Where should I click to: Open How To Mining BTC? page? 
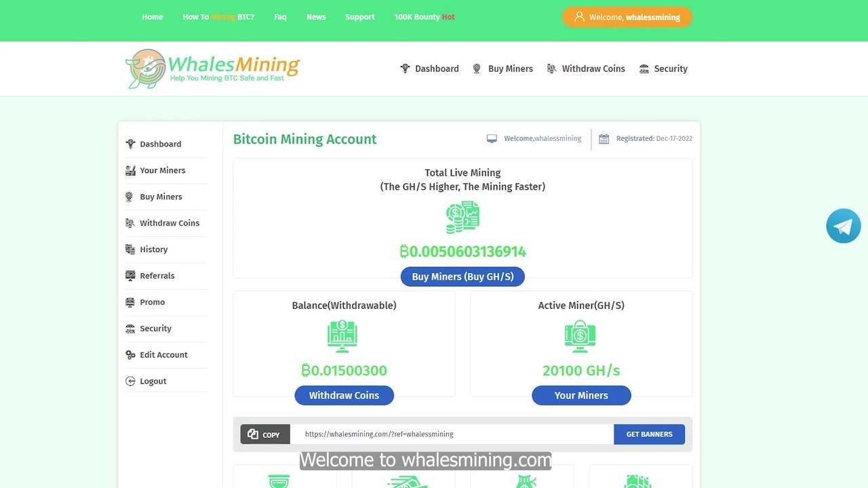click(x=218, y=17)
